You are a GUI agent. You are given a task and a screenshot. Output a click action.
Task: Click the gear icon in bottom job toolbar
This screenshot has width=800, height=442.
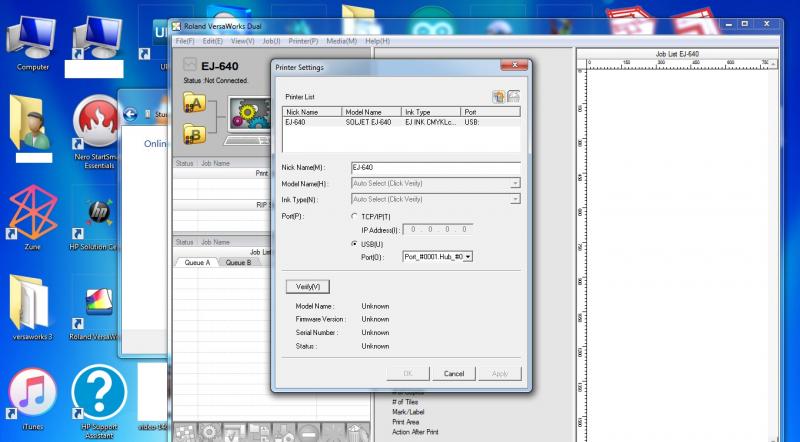pos(210,432)
